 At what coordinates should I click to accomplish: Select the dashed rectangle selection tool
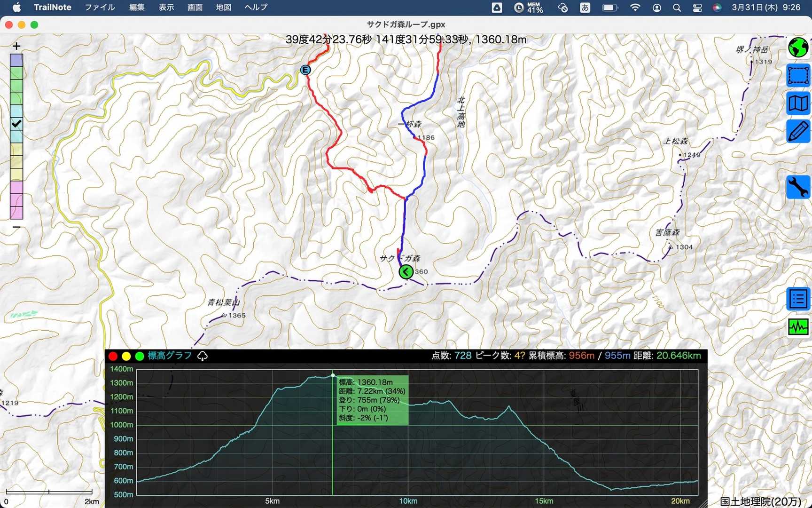coord(798,75)
